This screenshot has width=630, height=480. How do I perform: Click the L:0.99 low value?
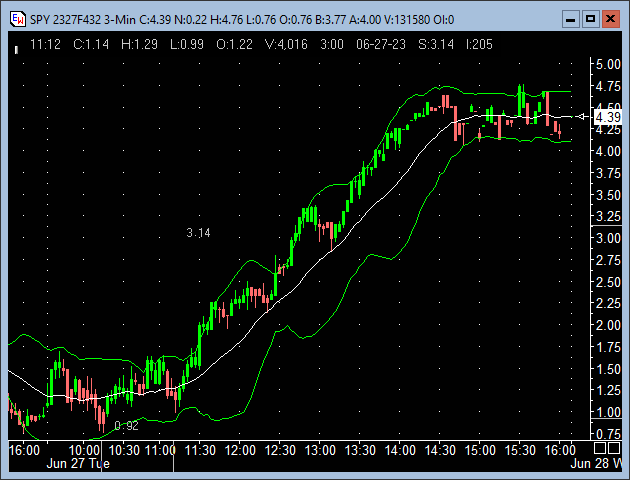click(x=187, y=44)
